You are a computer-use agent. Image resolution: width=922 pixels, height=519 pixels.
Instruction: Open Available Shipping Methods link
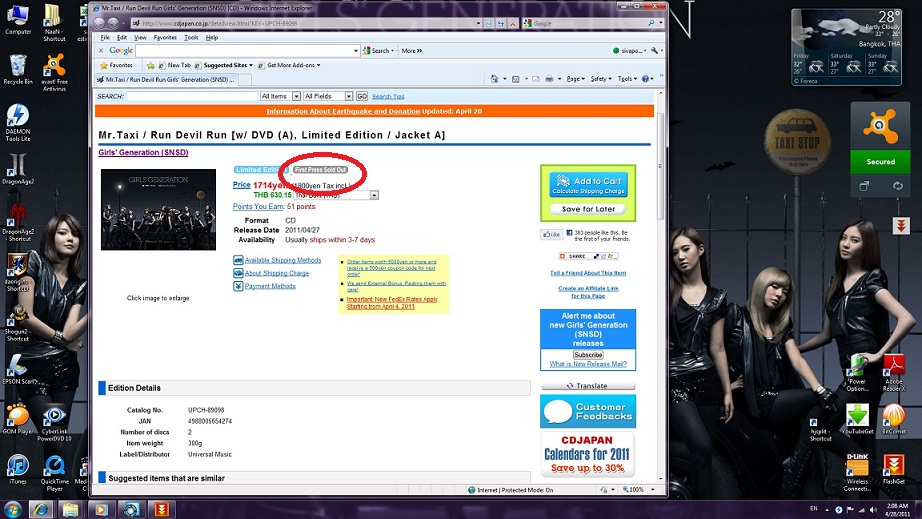[x=283, y=260]
